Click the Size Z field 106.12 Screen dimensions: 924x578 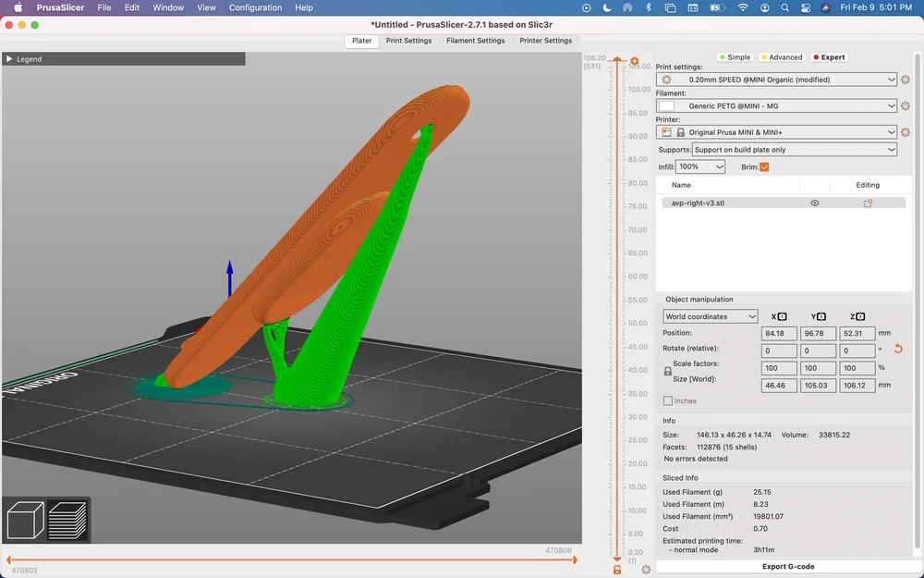tap(857, 385)
